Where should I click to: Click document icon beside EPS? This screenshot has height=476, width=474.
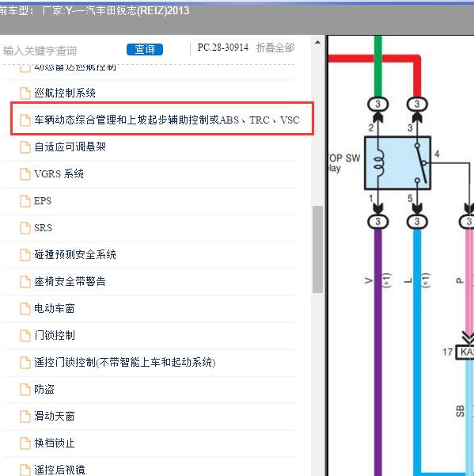[x=25, y=201]
